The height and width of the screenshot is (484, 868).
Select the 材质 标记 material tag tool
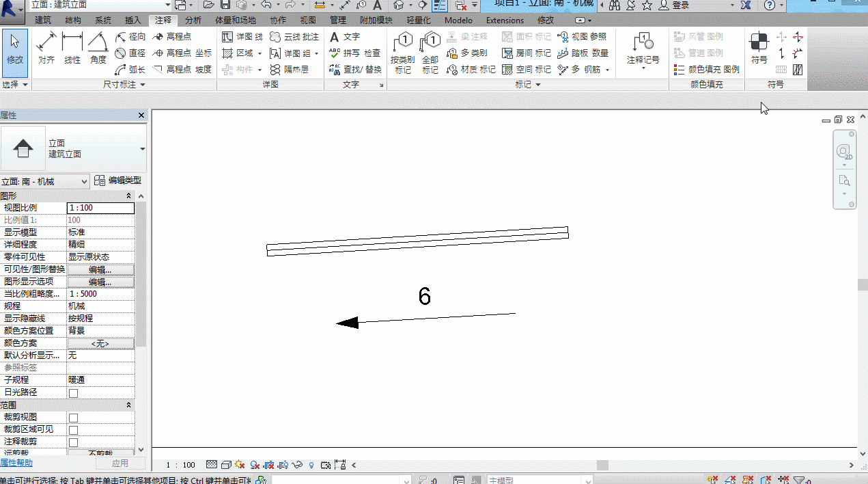tap(471, 70)
